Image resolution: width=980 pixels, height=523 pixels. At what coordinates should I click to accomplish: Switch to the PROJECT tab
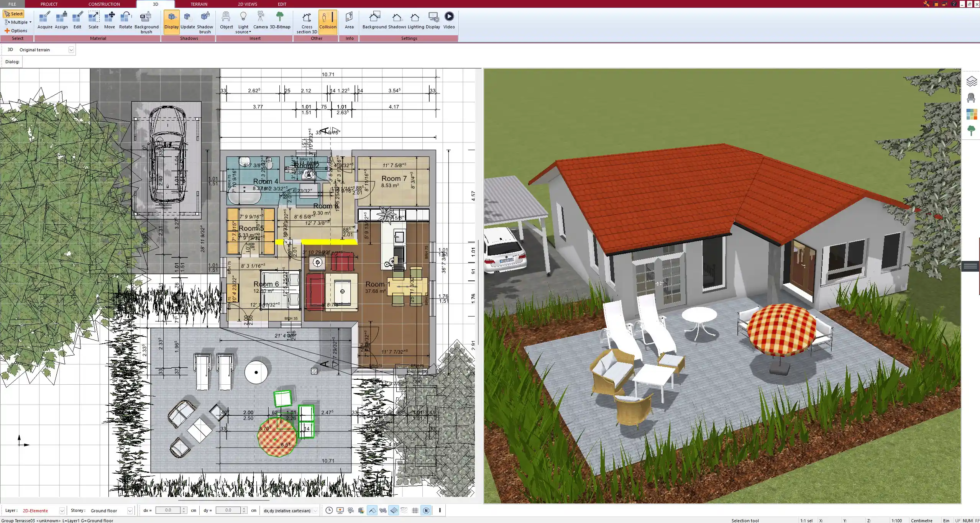[49, 4]
